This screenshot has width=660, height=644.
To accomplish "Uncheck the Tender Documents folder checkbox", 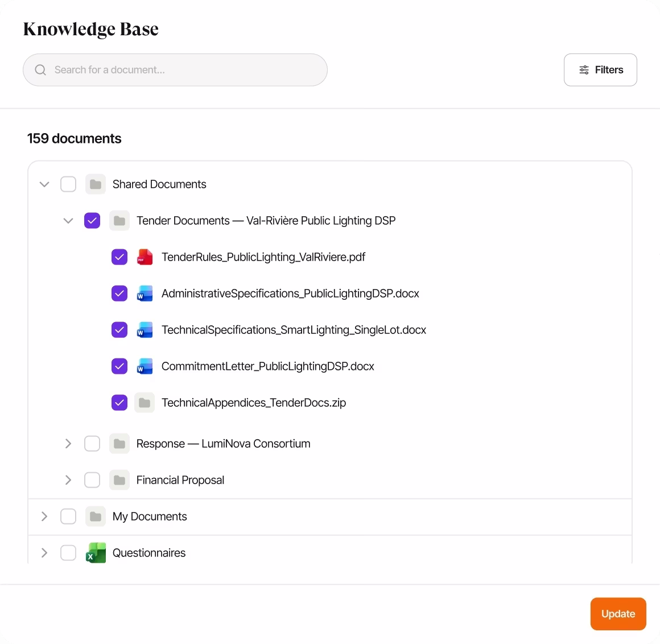I will (x=92, y=221).
